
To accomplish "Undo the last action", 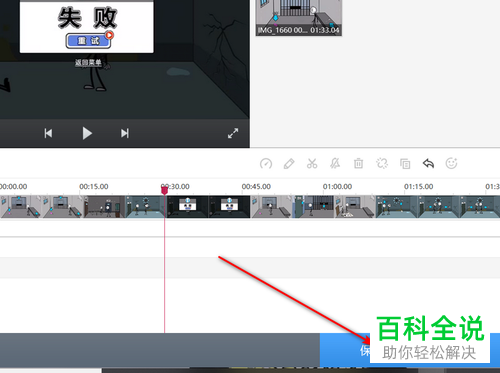I will tap(428, 164).
